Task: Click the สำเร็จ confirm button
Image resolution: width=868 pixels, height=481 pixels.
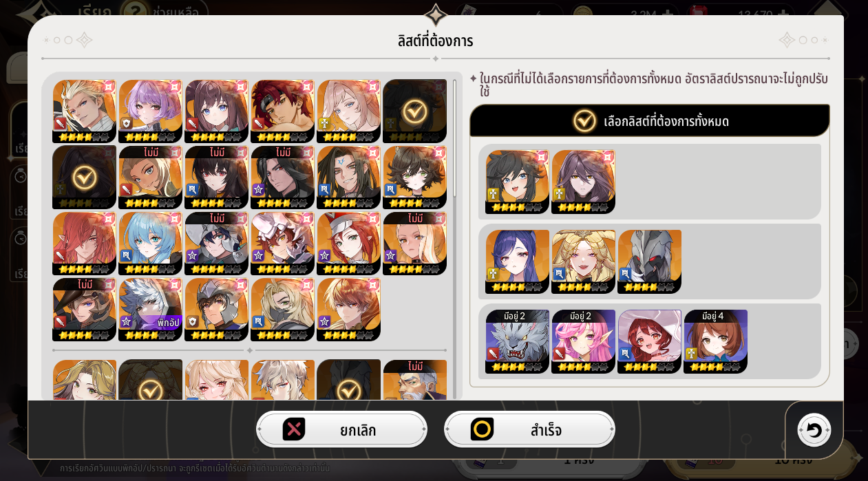Action: (x=529, y=429)
